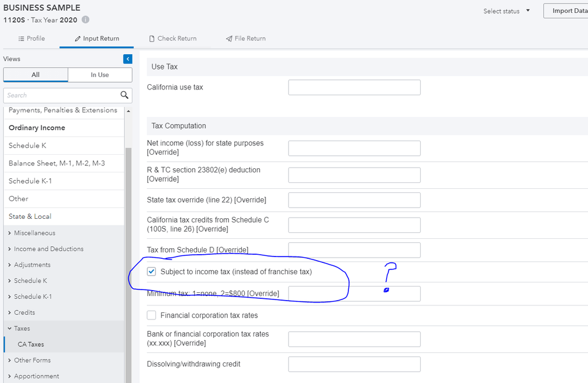Show only In Use views
Viewport: 588px width, 383px height.
tap(99, 75)
